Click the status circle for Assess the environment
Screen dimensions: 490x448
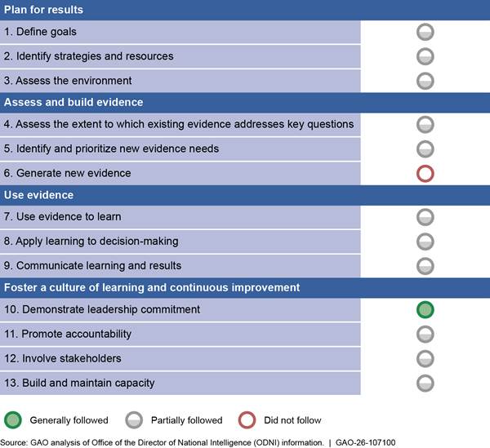tap(425, 81)
